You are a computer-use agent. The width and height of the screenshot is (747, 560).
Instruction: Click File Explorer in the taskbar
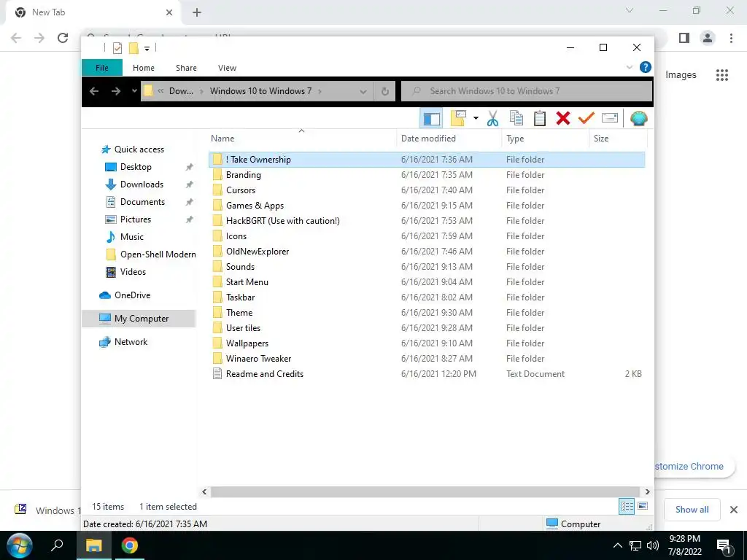[94, 545]
